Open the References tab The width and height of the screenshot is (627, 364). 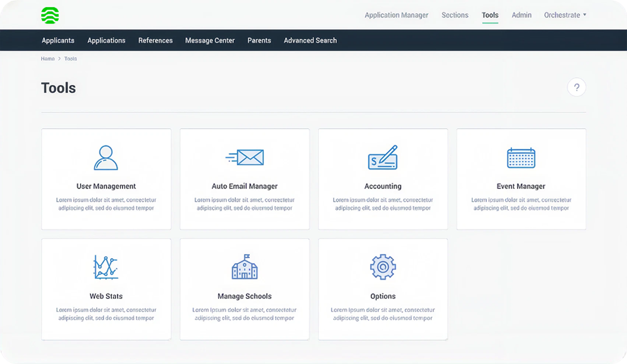155,40
